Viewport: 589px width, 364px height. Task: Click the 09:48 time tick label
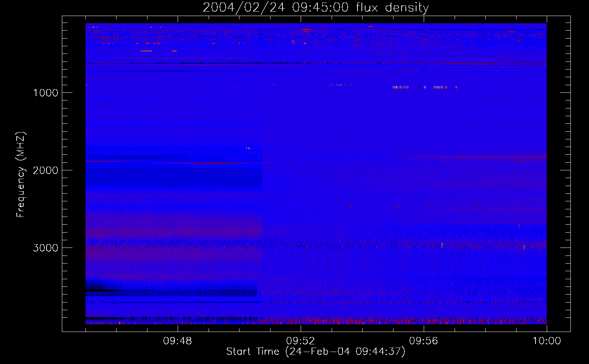tap(178, 341)
